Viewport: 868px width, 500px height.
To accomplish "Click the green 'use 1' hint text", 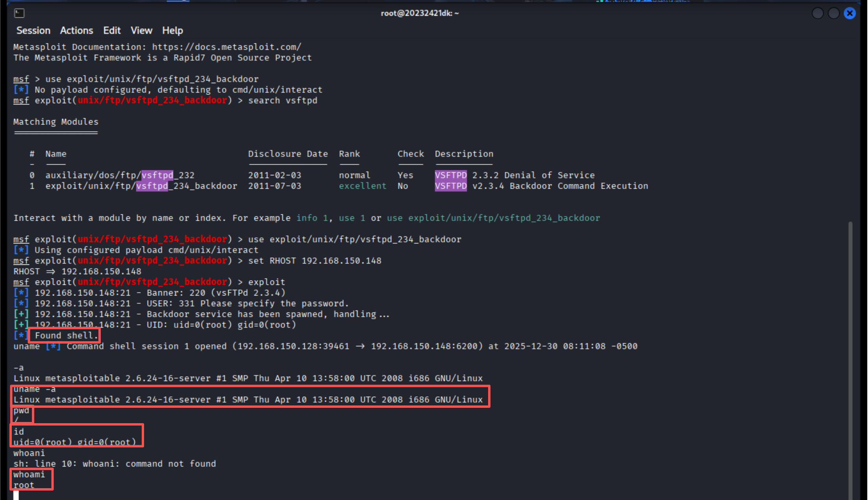I will point(352,218).
